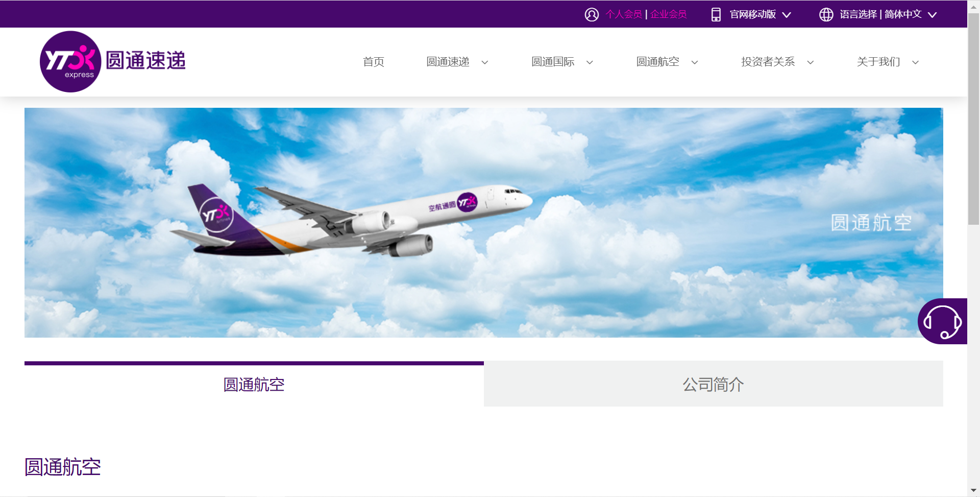
Task: Click the globe language icon
Action: [826, 14]
